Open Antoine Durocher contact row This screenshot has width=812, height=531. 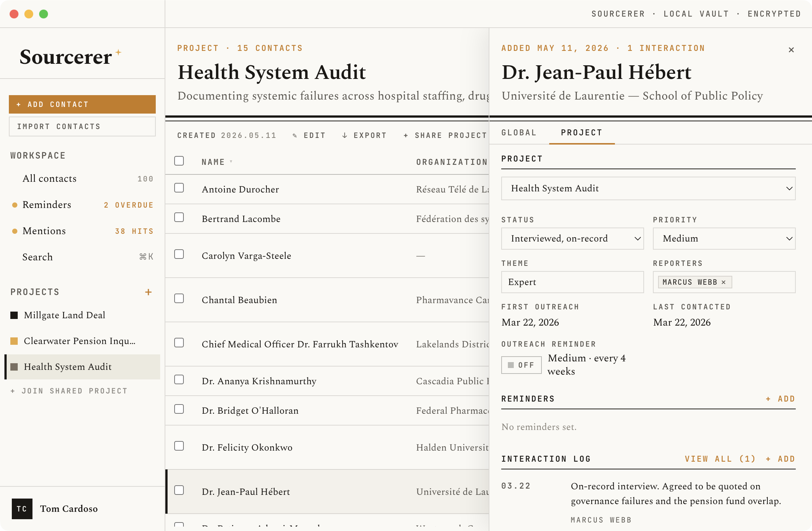click(327, 189)
